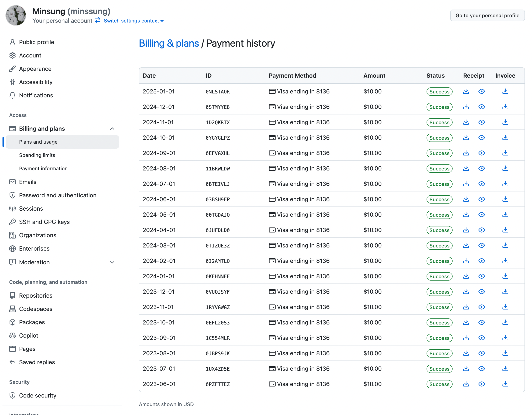Collapse the Billing and plans section
Screen dimensions: 532x415
tap(112, 128)
